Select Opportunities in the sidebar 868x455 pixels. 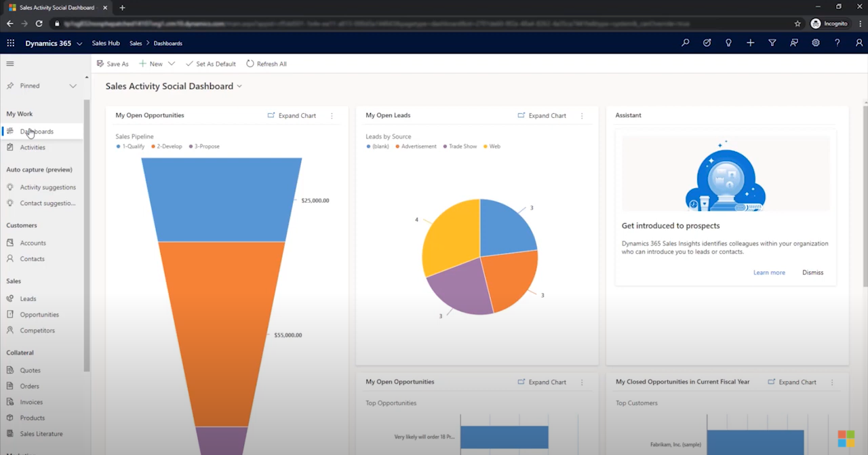point(39,315)
